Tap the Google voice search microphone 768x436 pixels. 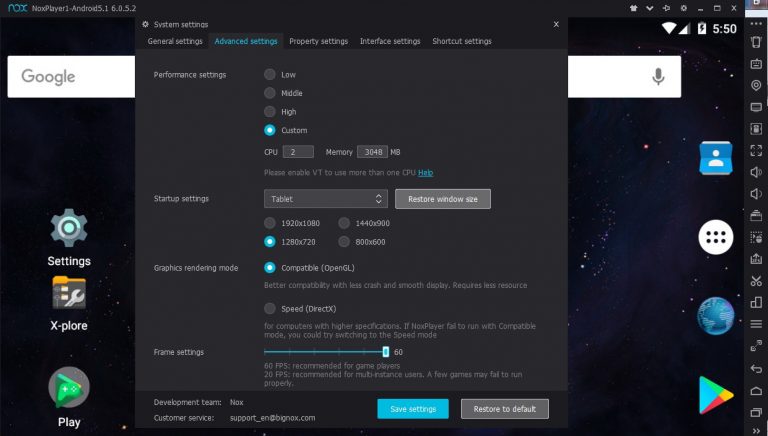[x=658, y=77]
